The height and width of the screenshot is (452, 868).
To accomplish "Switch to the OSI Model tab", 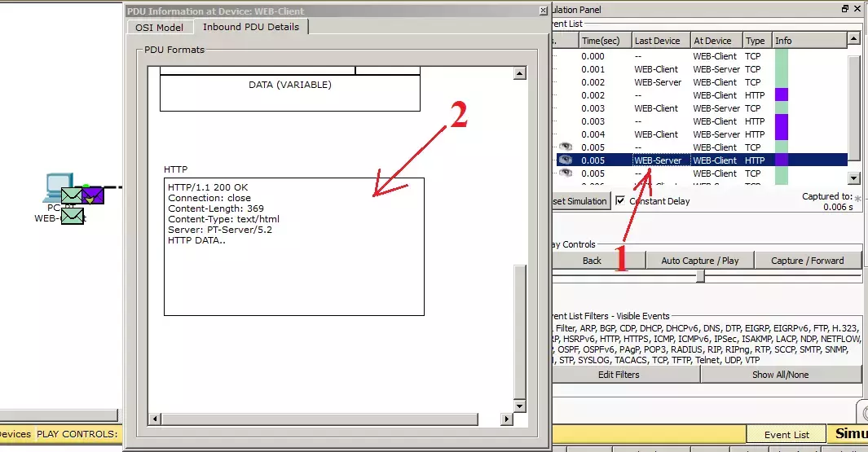I will coord(160,27).
